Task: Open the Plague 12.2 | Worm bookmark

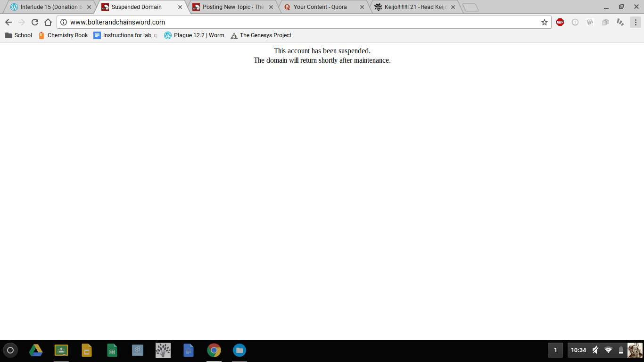Action: point(194,35)
